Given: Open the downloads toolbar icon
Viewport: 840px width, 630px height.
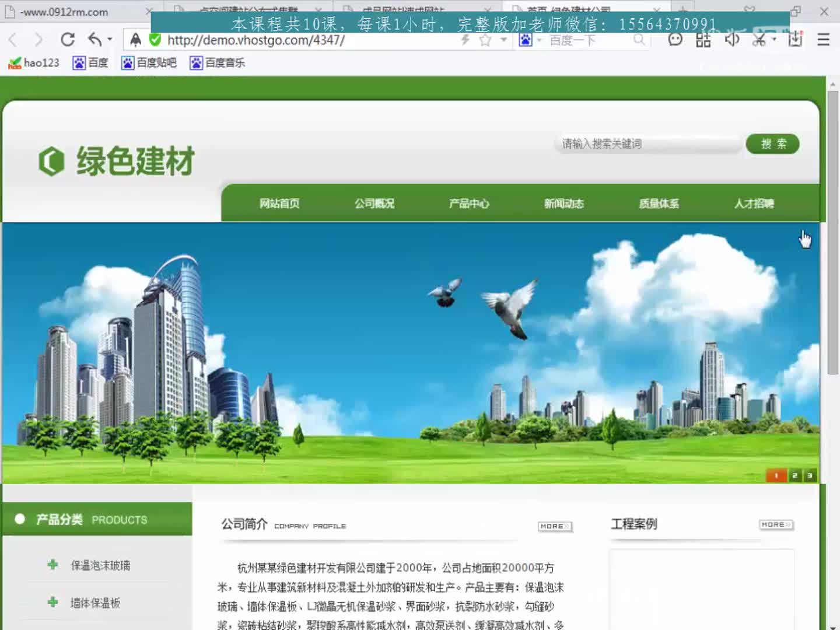Looking at the screenshot, I should tap(795, 40).
